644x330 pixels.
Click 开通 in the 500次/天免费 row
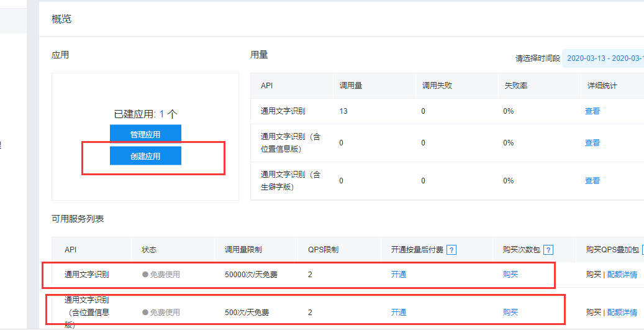pyautogui.click(x=399, y=313)
